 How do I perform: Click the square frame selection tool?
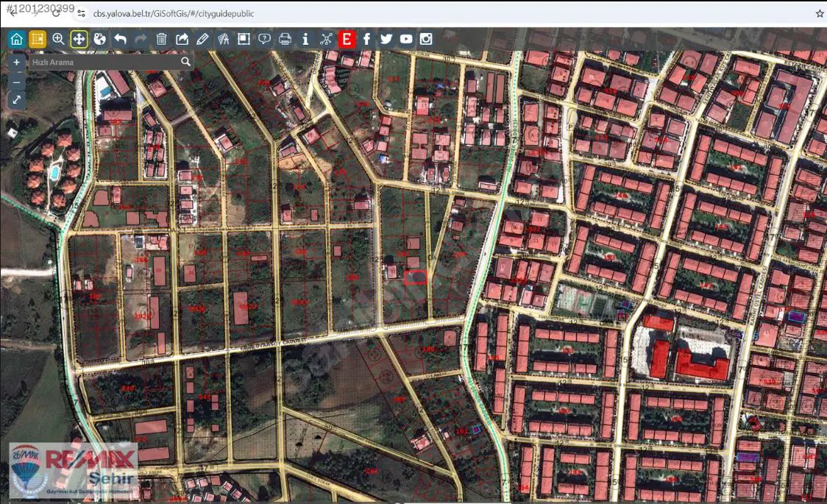point(244,39)
